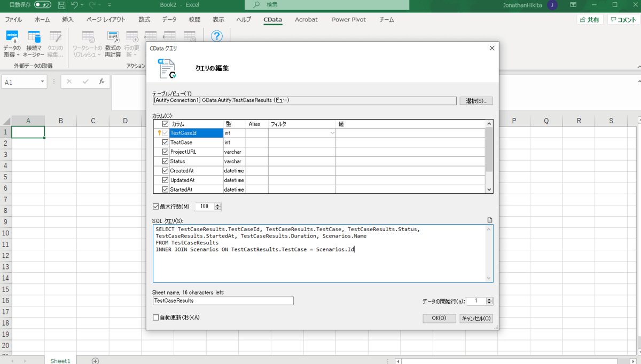Screen dimensions: 641x364
Task: Click the Sheet name input field
Action: tap(223, 300)
